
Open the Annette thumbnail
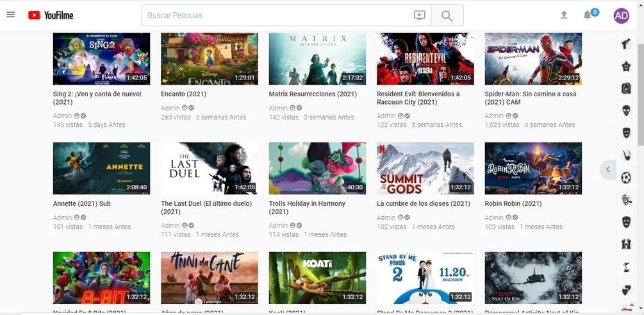[x=101, y=168]
